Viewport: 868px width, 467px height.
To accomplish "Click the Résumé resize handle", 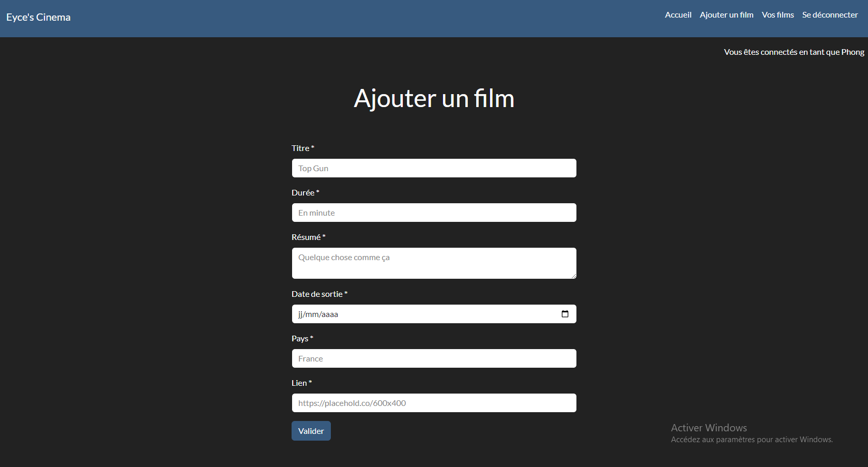I will coord(574,276).
